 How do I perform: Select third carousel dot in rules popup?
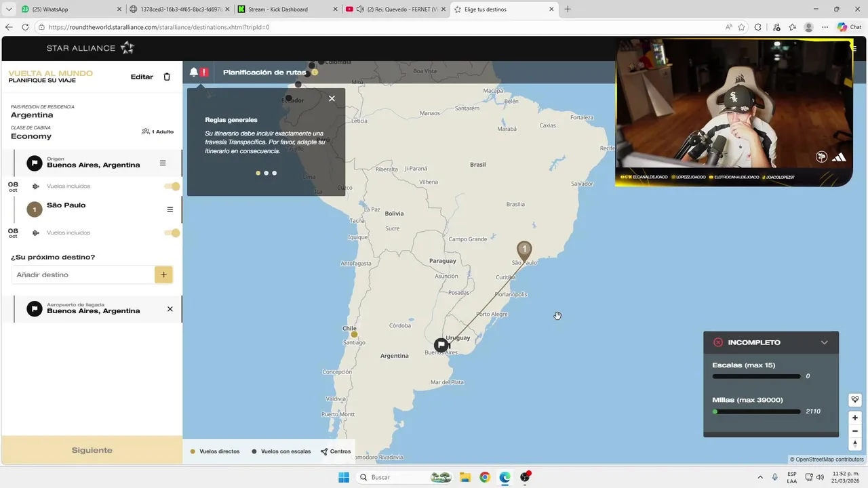click(x=274, y=173)
